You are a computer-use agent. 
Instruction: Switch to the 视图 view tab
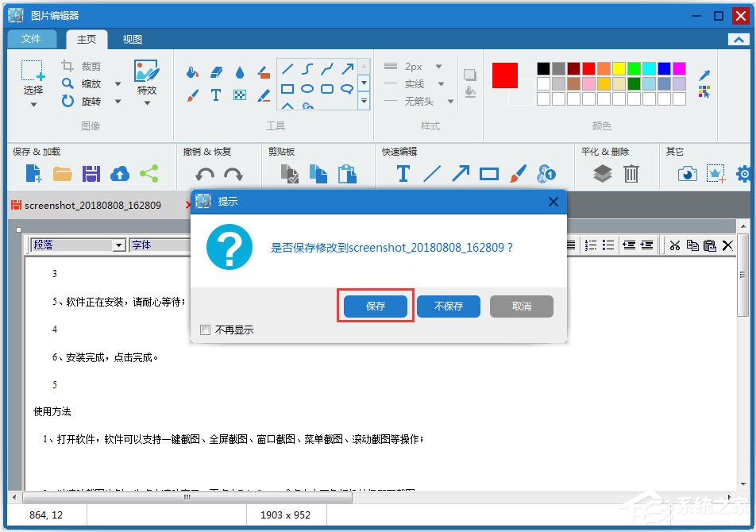(132, 40)
